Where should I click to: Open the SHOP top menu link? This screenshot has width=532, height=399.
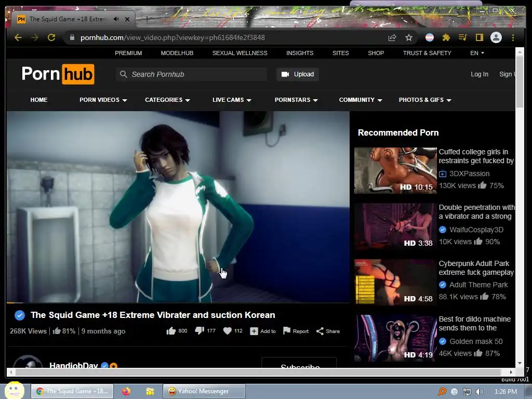point(376,53)
